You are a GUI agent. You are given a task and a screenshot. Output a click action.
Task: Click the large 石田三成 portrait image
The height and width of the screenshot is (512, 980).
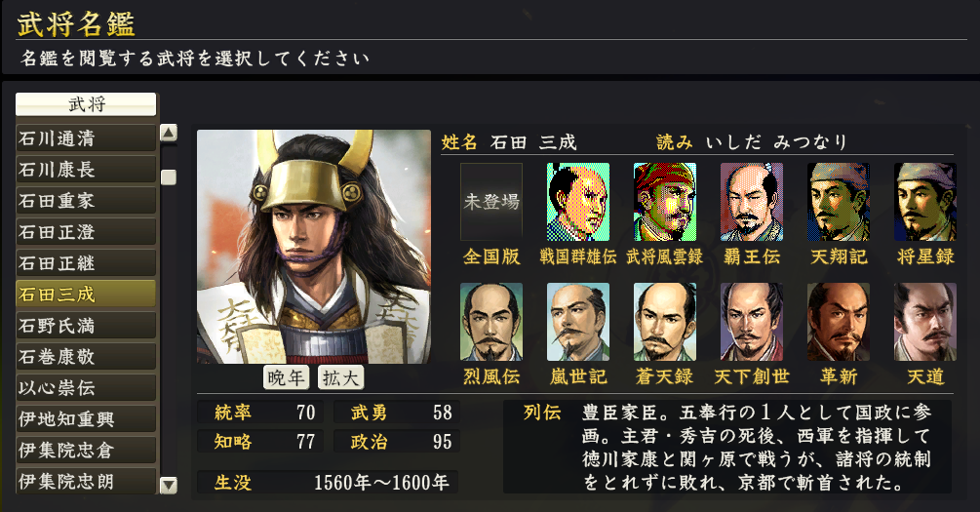(x=314, y=247)
